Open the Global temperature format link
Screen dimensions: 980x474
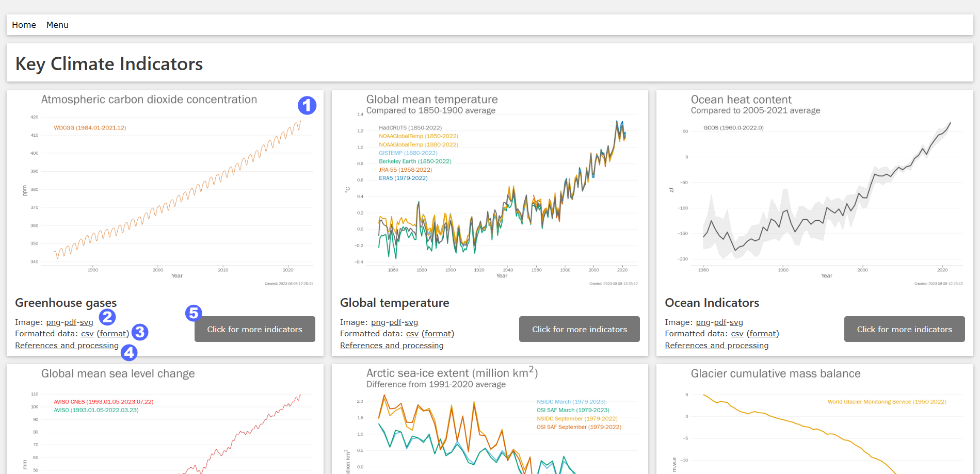coord(438,334)
